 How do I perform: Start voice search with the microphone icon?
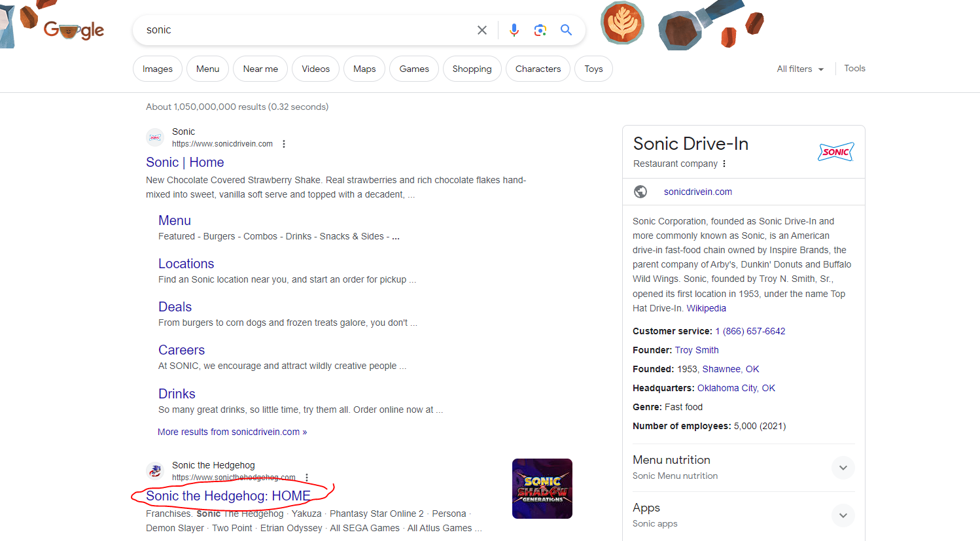[x=514, y=30]
